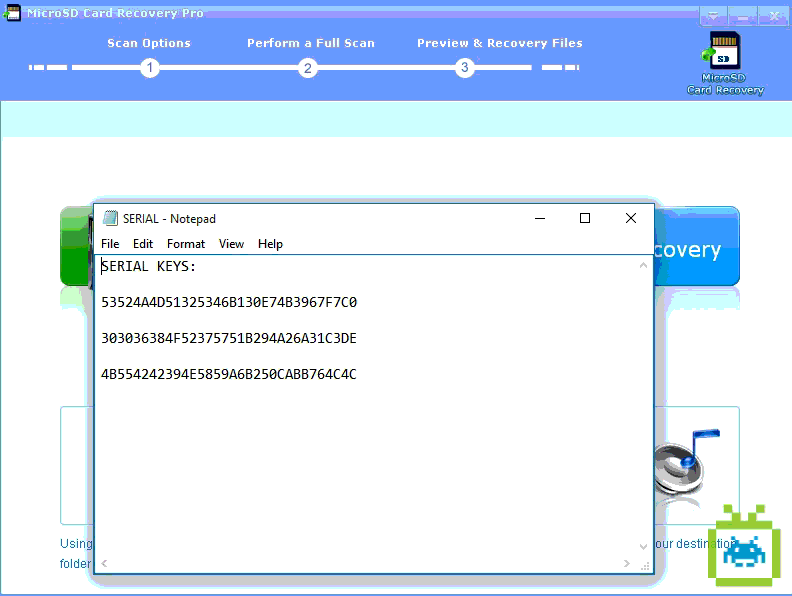This screenshot has width=792, height=596.
Task: Select step 1 circle for Scan Options
Action: 150,68
